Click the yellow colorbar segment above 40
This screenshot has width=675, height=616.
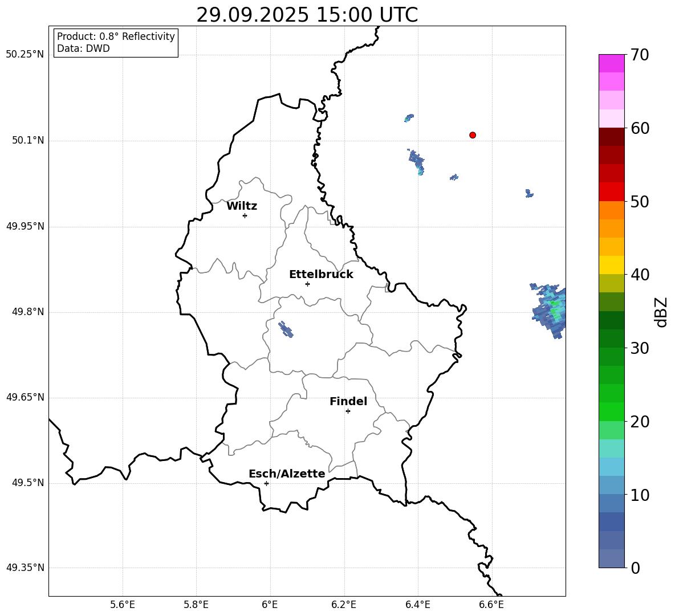611,265
